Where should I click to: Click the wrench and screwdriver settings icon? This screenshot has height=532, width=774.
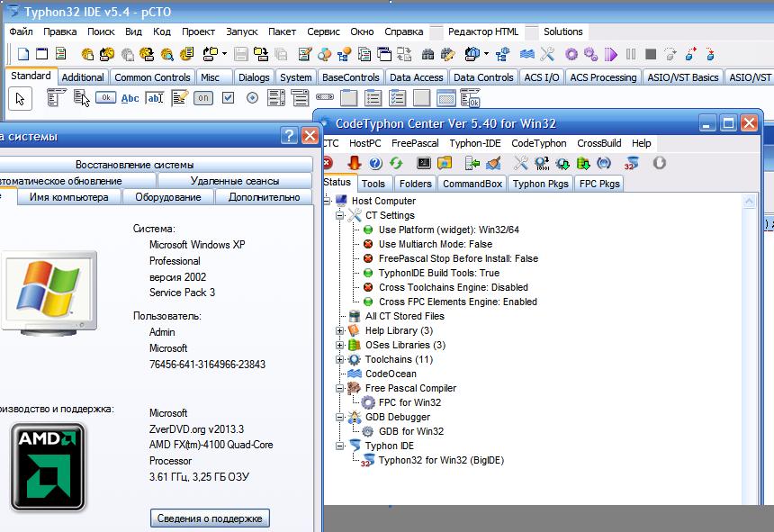pos(520,163)
